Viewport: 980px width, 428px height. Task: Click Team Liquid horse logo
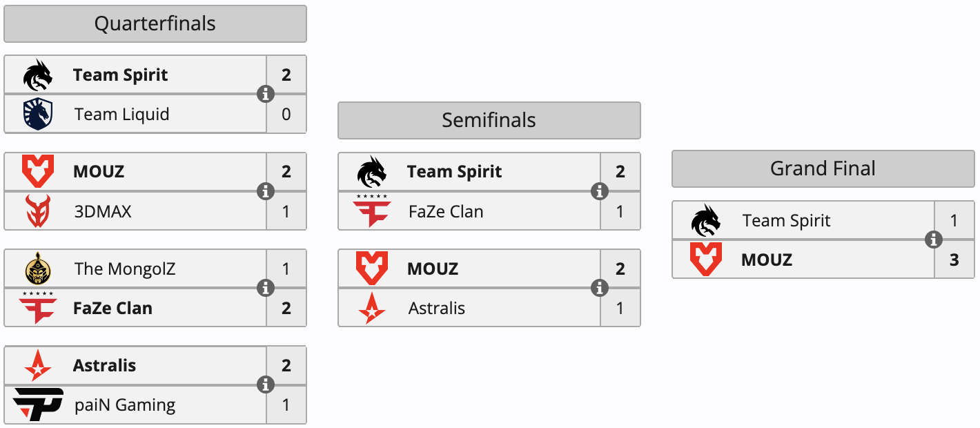(x=37, y=114)
